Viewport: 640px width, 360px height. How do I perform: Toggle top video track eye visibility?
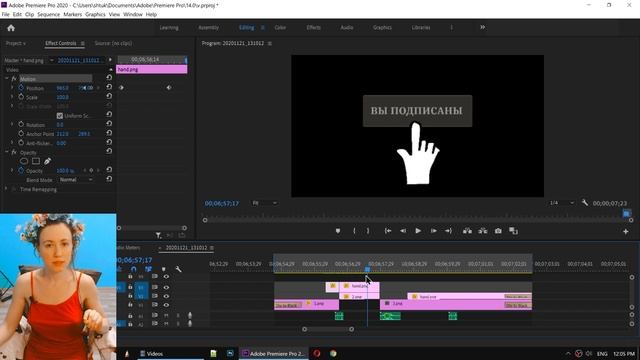tap(166, 277)
